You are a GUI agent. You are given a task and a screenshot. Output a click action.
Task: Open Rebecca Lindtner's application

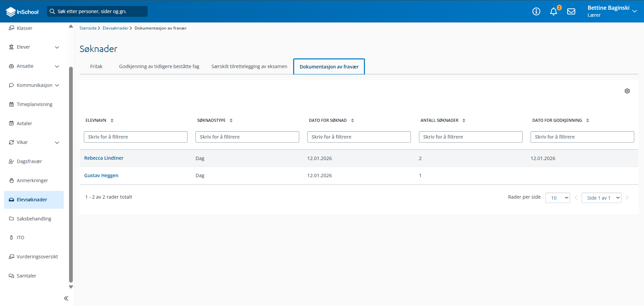(x=104, y=158)
